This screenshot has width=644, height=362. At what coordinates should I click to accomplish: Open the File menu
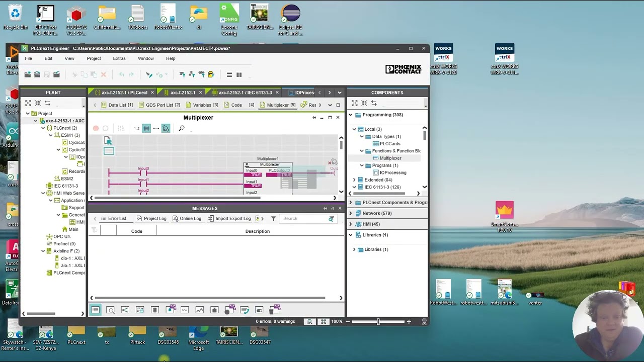coord(29,58)
